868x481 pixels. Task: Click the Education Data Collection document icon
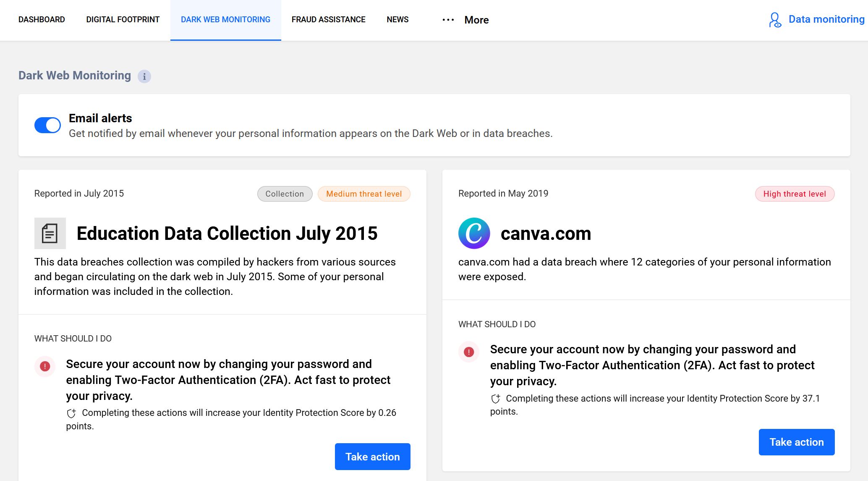click(50, 233)
